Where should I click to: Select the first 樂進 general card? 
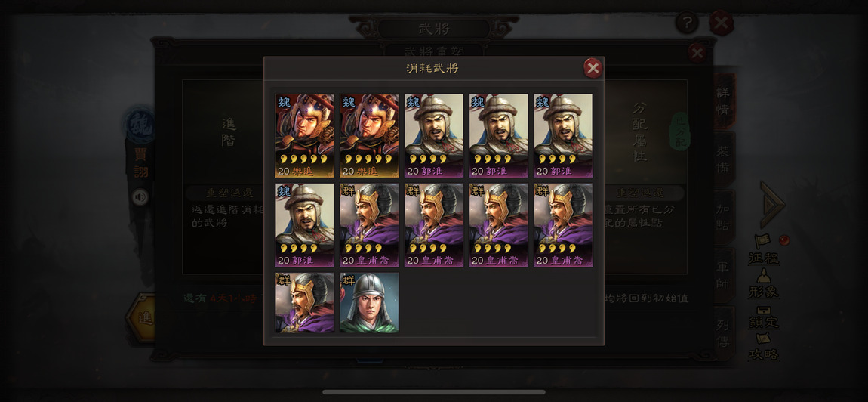[x=304, y=135]
